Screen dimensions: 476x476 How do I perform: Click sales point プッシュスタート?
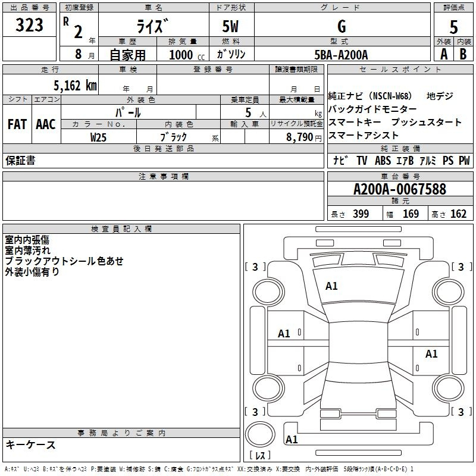(x=426, y=122)
